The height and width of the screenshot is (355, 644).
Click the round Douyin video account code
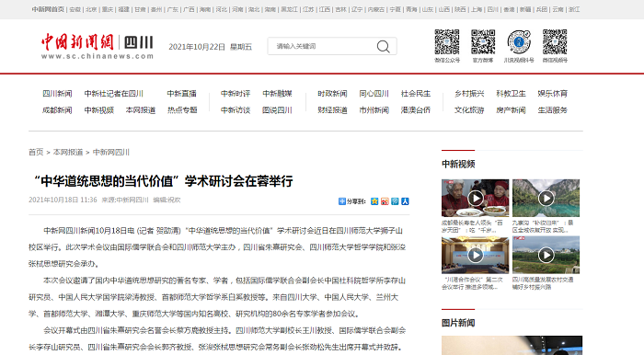[x=519, y=42]
